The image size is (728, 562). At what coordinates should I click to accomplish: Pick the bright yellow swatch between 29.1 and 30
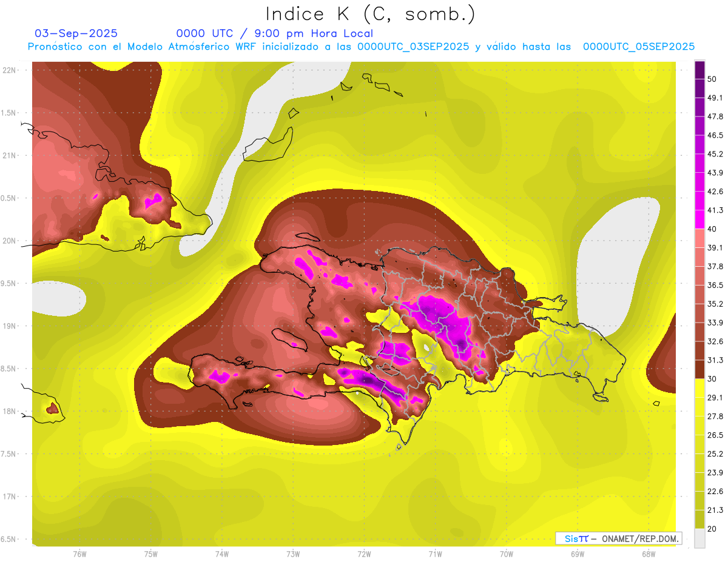pyautogui.click(x=699, y=388)
